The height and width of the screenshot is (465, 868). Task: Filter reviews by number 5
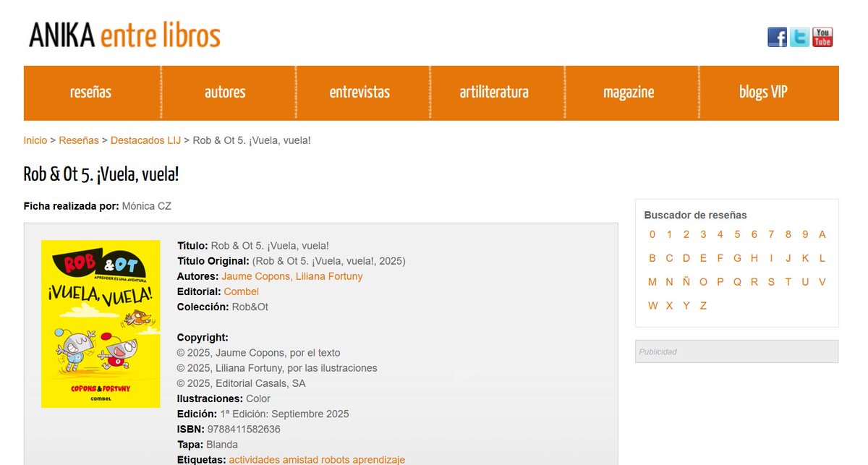pyautogui.click(x=737, y=234)
